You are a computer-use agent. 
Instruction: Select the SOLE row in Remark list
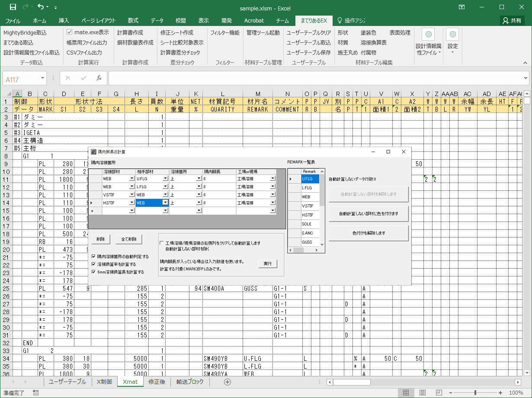pos(310,224)
